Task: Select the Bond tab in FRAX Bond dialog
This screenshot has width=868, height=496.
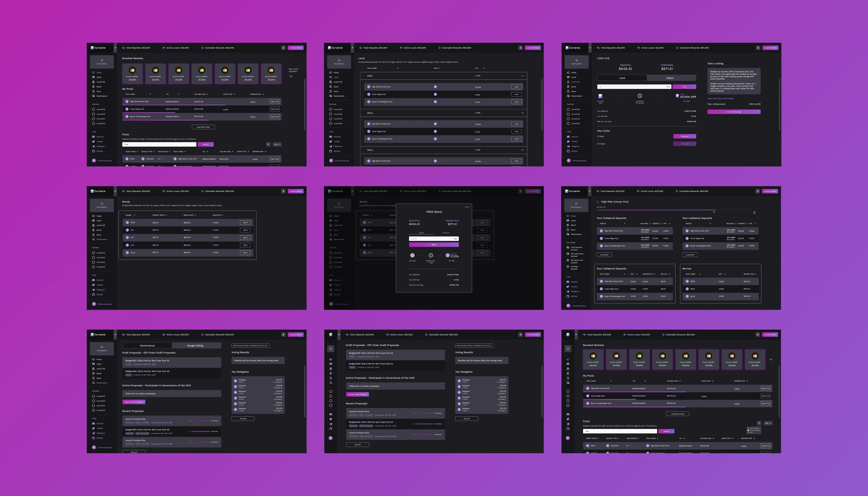Action: 421,233
